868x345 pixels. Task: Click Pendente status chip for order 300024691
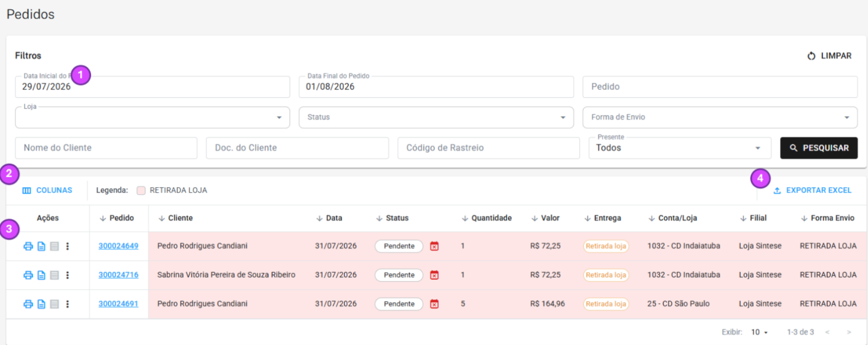click(x=399, y=304)
